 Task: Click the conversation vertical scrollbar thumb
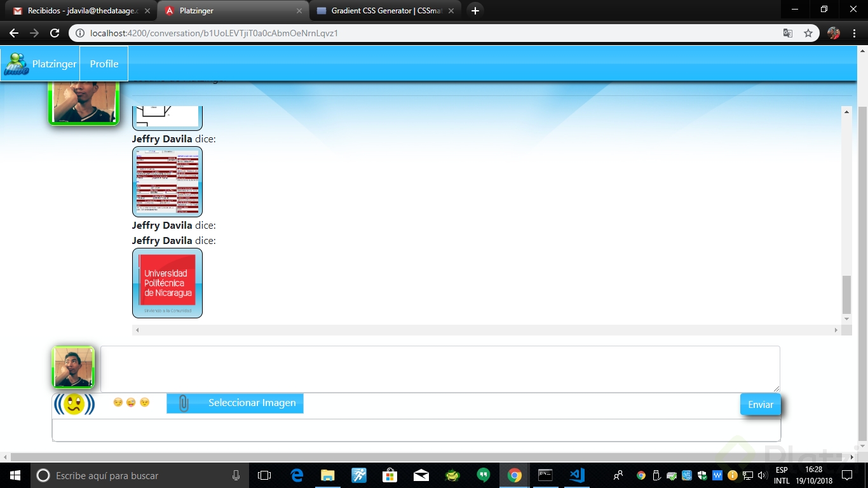point(846,295)
